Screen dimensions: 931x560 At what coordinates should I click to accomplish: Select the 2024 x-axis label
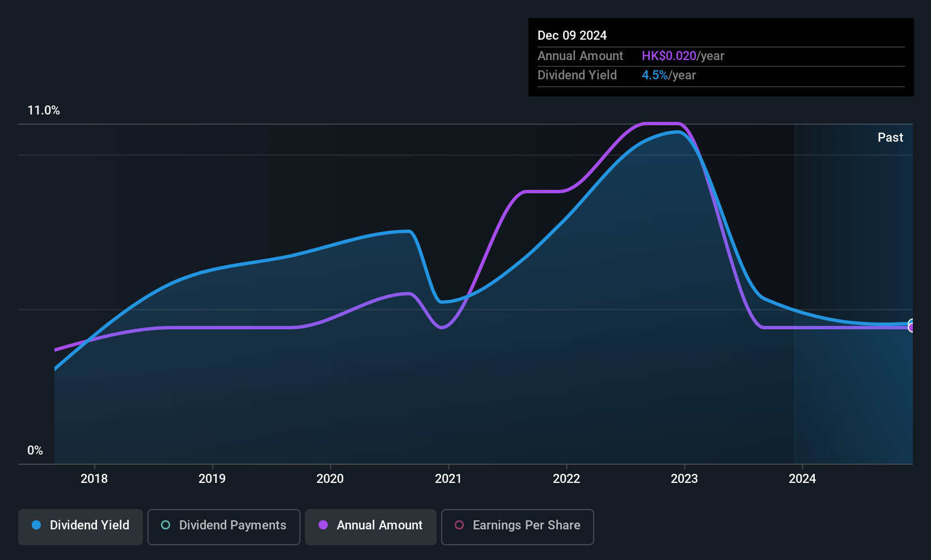click(802, 478)
